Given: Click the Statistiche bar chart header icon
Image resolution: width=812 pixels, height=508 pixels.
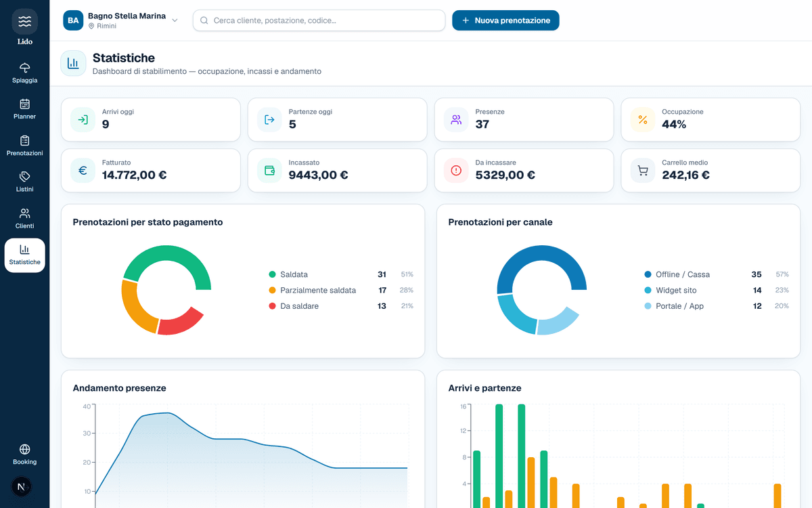Looking at the screenshot, I should click(73, 63).
